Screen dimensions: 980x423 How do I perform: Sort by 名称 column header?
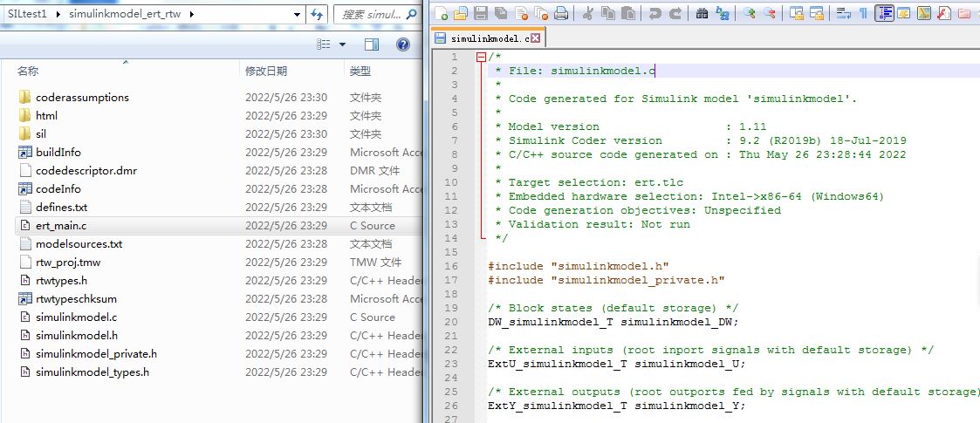tap(28, 72)
